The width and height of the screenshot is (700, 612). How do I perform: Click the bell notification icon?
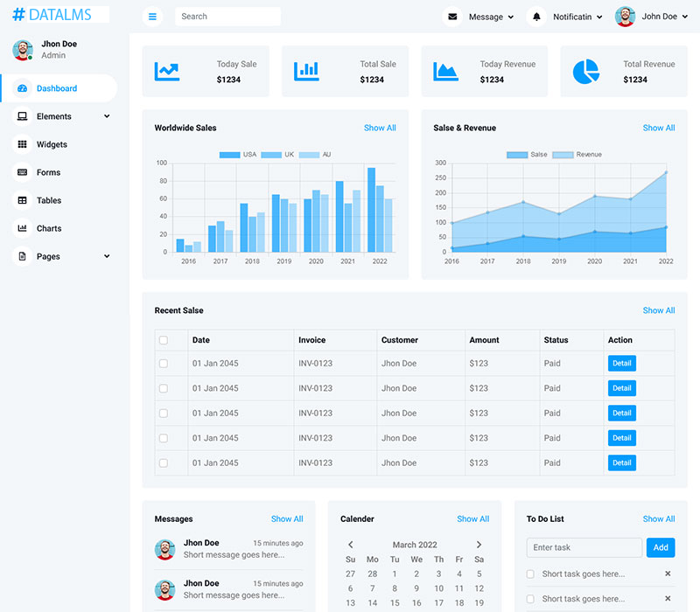[x=537, y=17]
